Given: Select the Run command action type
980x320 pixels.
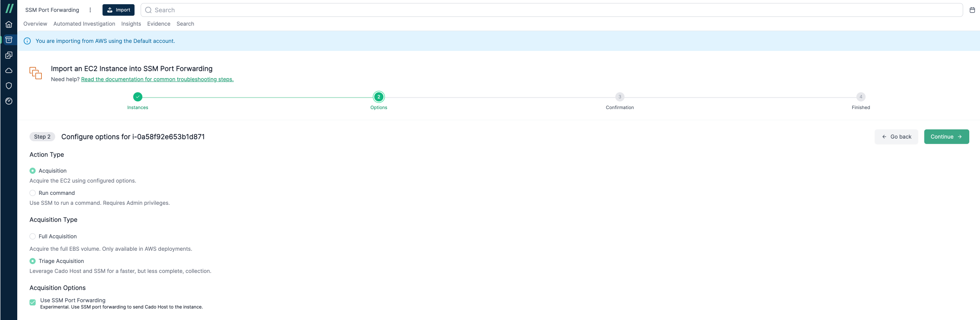Looking at the screenshot, I should [33, 193].
